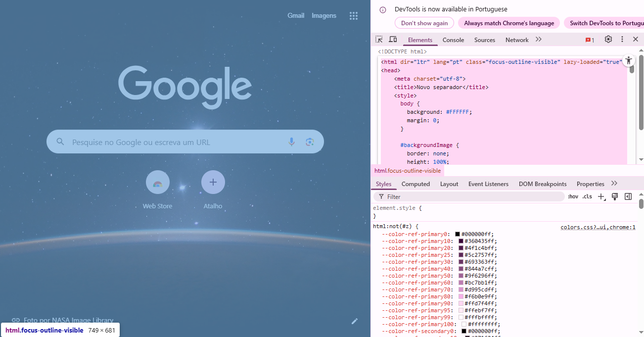Expand more Styles pane tabs chevron
This screenshot has width=644, height=337.
click(x=614, y=184)
